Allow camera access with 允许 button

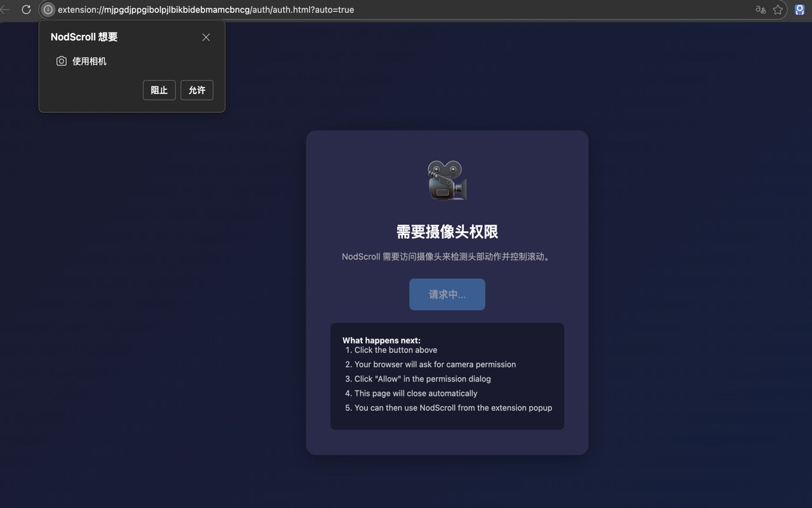pos(197,90)
